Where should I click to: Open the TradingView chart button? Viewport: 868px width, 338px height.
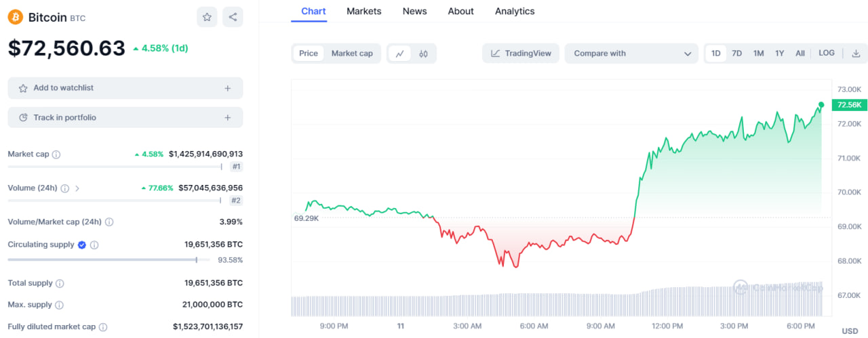pos(521,54)
